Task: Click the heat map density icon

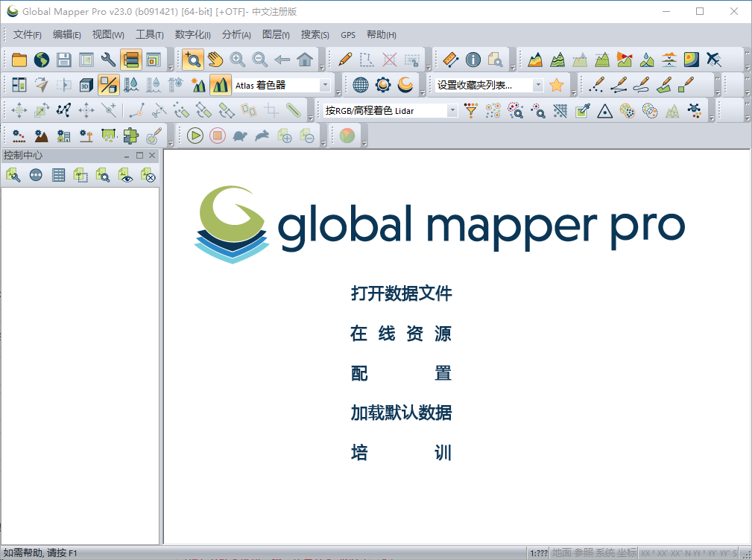Action: (x=692, y=60)
